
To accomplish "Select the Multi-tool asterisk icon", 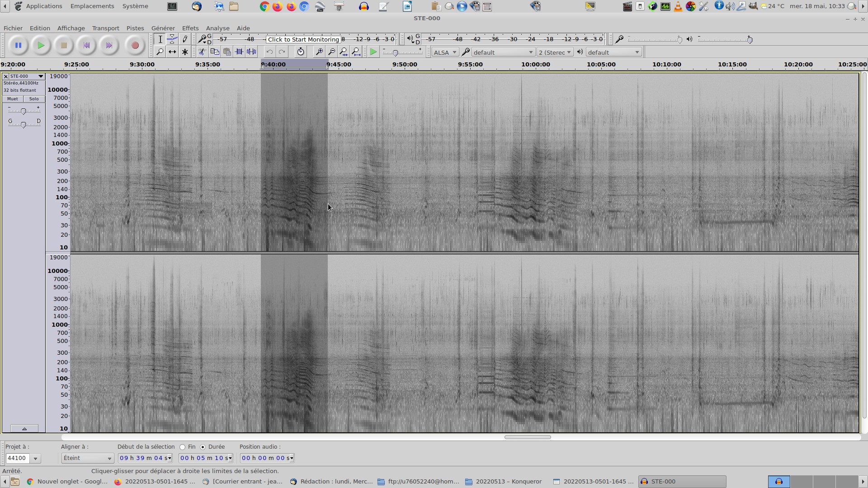I will (x=185, y=52).
